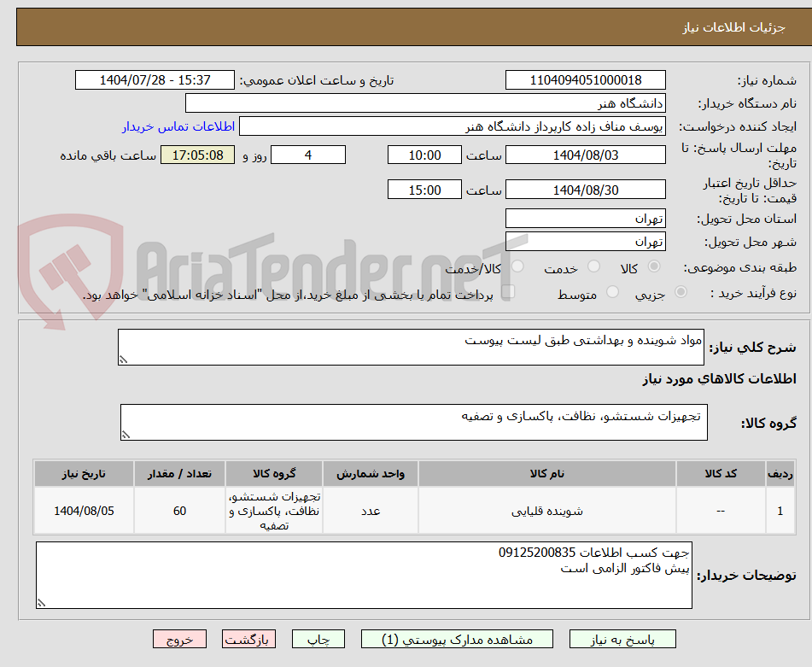The height and width of the screenshot is (667, 812).
Task: Select the خدمت radio button
Action: (x=594, y=266)
